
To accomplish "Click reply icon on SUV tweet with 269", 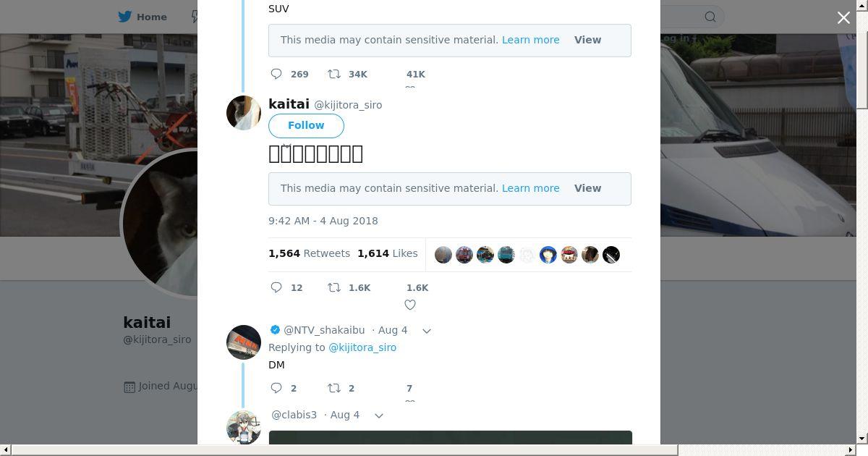I will click(x=276, y=74).
